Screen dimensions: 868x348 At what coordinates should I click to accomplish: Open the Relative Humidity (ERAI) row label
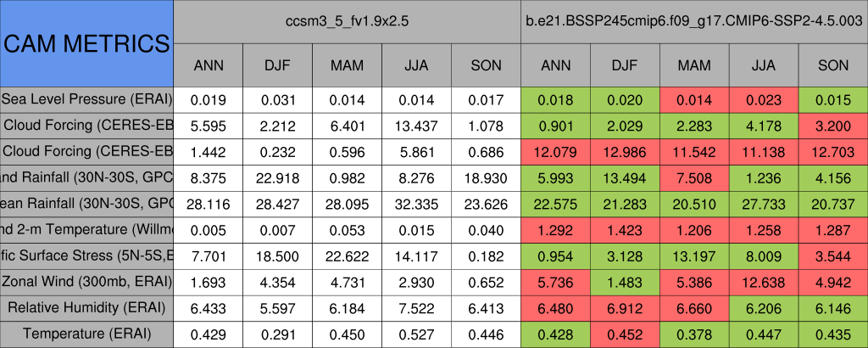pyautogui.click(x=86, y=307)
